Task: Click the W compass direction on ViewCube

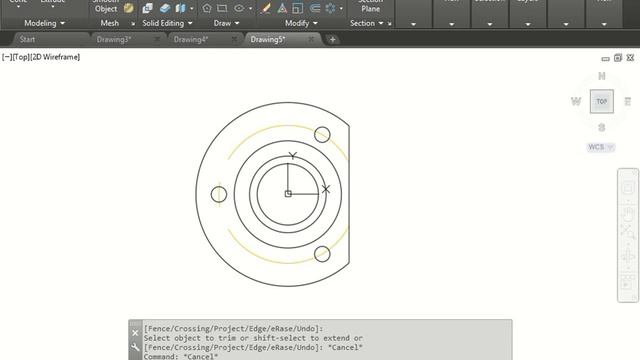Action: 576,101
